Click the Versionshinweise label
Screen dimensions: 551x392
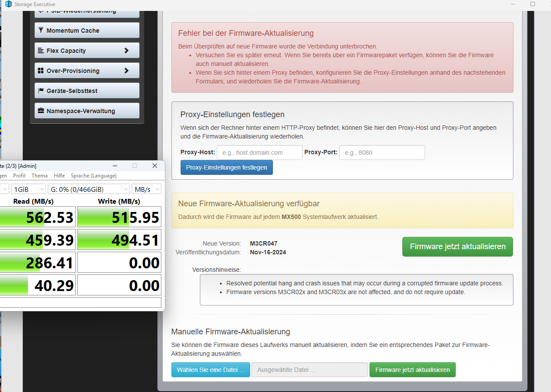(x=216, y=270)
